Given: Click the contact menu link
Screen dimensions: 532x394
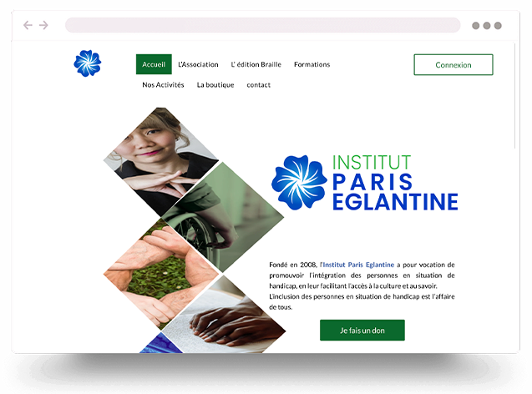Looking at the screenshot, I should tap(259, 85).
